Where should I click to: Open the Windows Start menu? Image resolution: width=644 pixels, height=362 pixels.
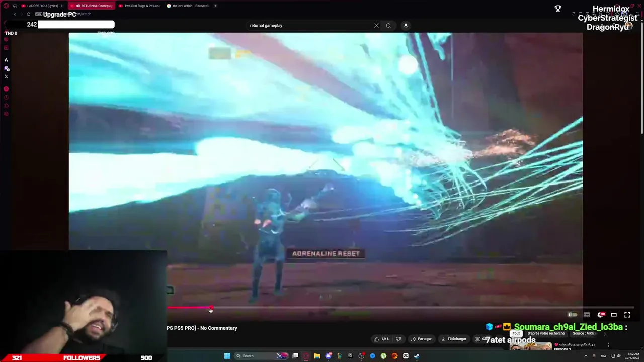(227, 356)
